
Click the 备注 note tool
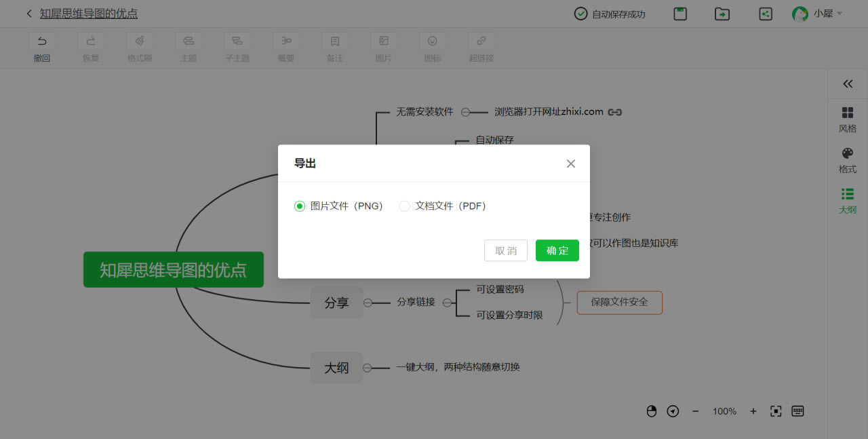335,47
